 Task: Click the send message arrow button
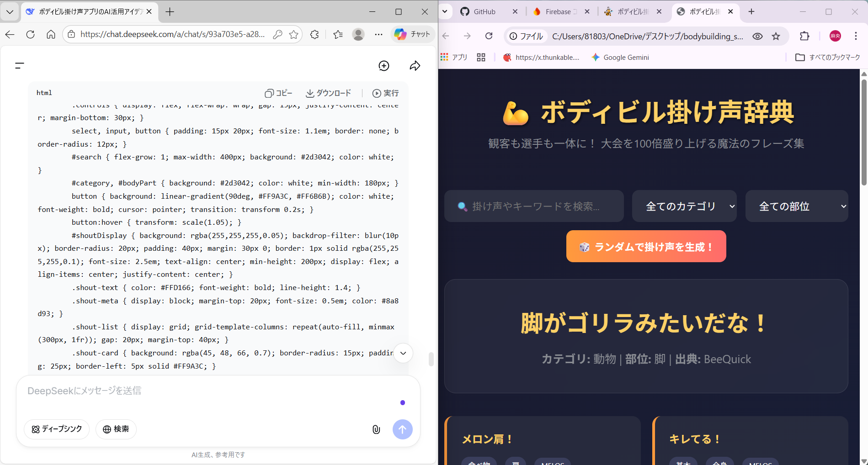click(402, 429)
